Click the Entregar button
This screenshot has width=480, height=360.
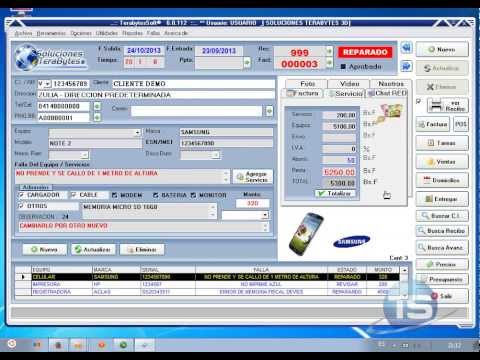click(442, 199)
